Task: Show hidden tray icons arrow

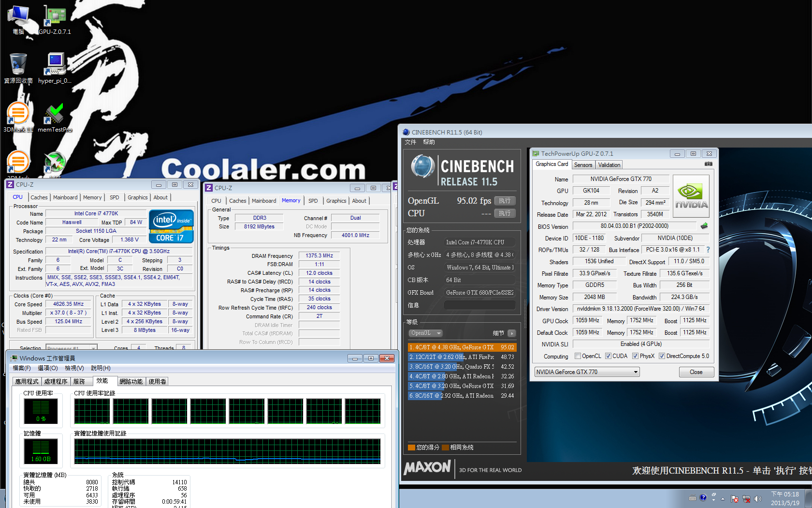Action: point(723,499)
